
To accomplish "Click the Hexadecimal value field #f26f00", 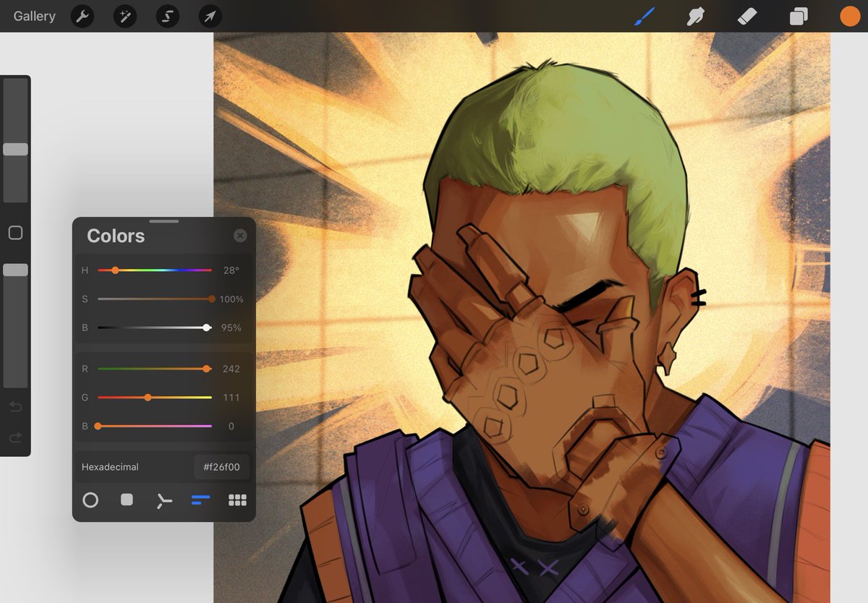I will (222, 467).
